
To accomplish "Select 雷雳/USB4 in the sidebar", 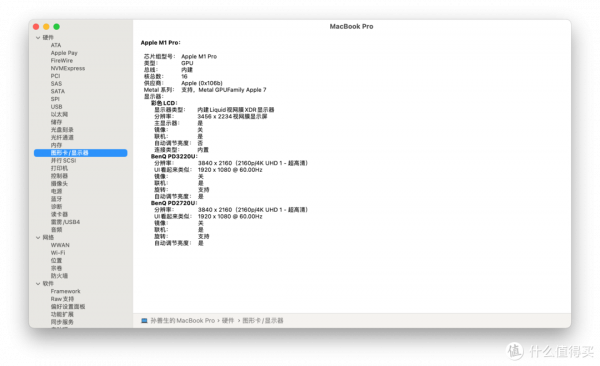I will 65,222.
